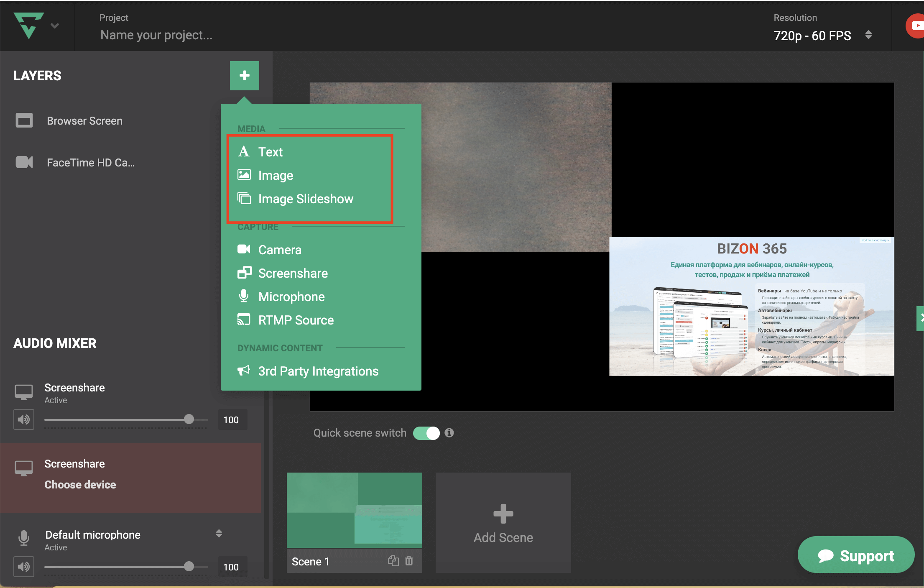Mute the Default microphone speaker button
924x588 pixels.
(x=24, y=567)
